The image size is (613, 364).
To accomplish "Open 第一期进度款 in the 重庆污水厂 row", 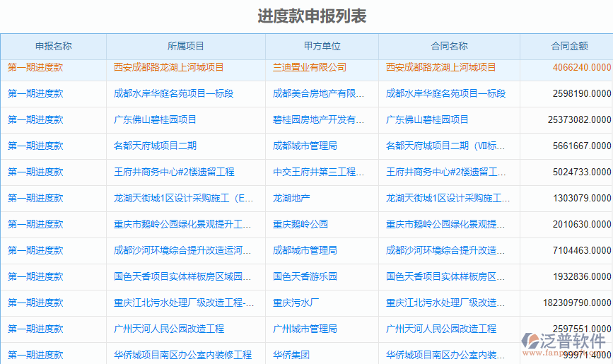I will [x=35, y=303].
